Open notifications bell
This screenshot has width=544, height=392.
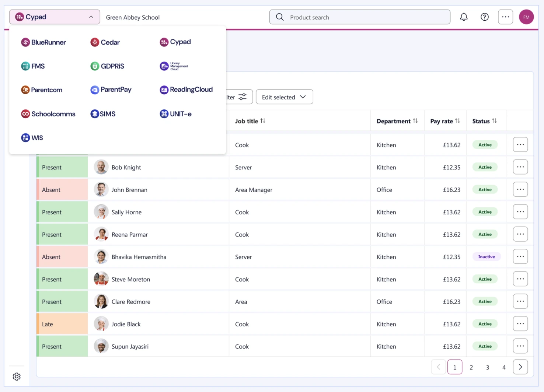click(x=464, y=17)
